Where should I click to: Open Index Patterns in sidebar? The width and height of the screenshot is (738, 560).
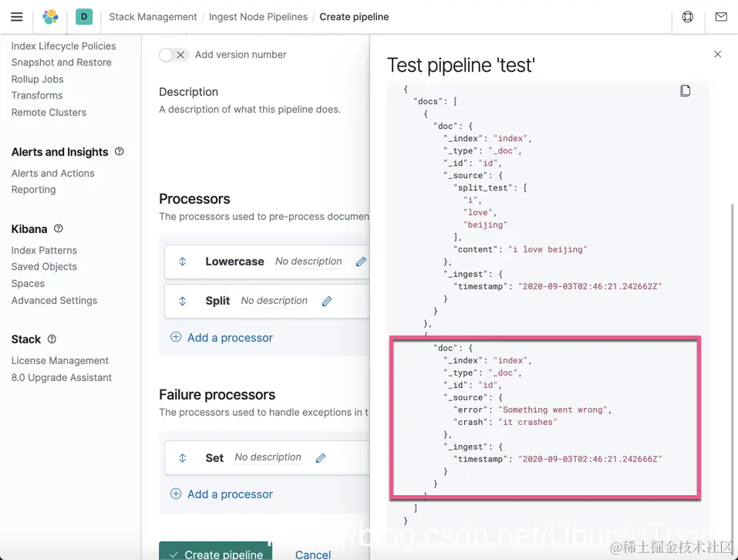[44, 250]
